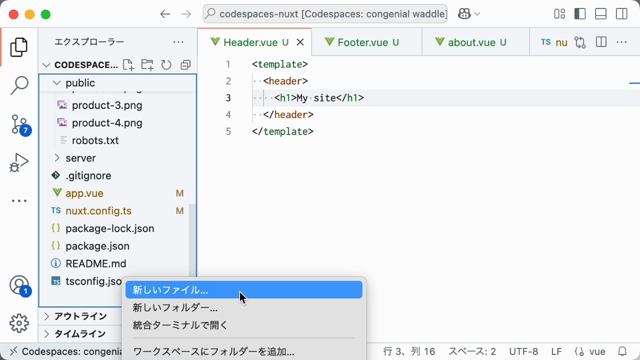Open the Search view in activity bar

point(19,86)
